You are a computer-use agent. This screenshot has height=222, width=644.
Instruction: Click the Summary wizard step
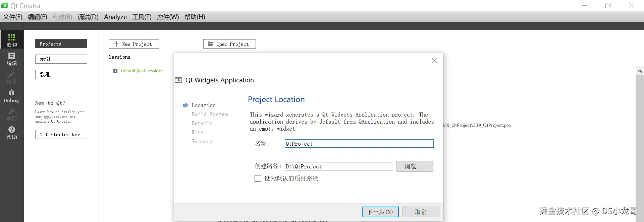click(202, 142)
